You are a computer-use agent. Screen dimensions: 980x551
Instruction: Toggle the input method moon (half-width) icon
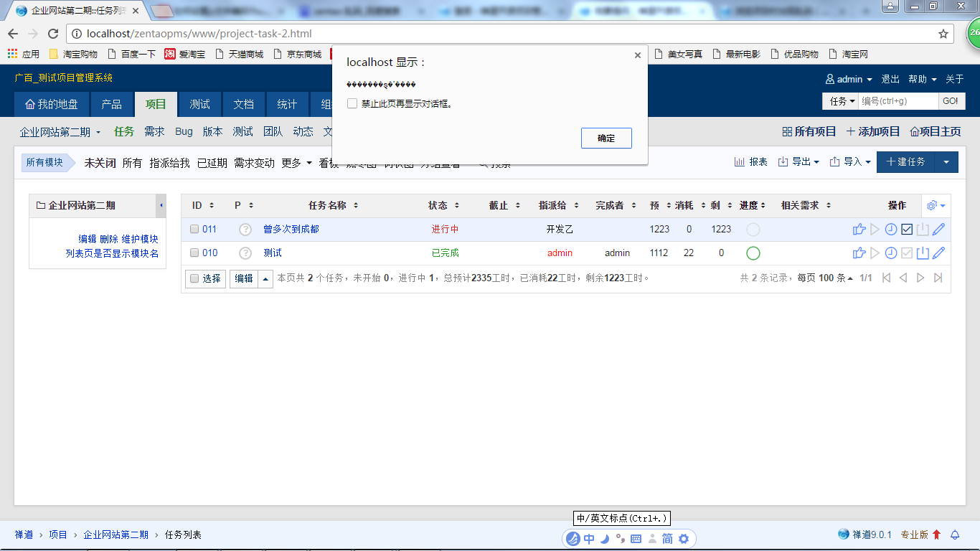pyautogui.click(x=604, y=539)
